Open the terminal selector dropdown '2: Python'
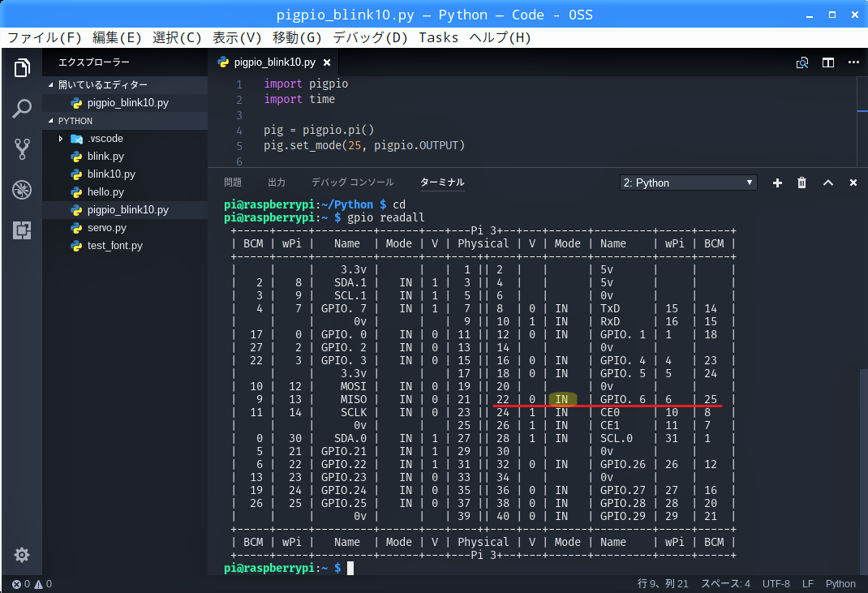Image resolution: width=868 pixels, height=593 pixels. click(x=688, y=183)
